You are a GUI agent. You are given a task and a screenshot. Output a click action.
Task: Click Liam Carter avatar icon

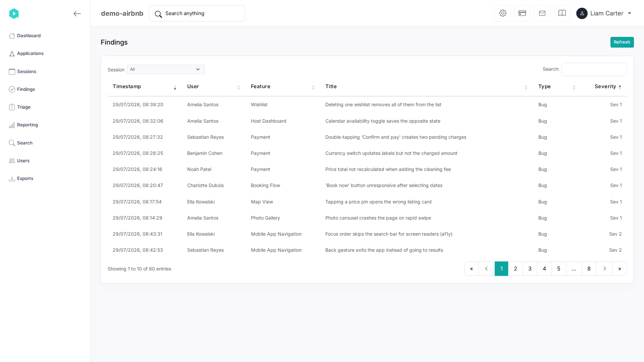tap(582, 13)
